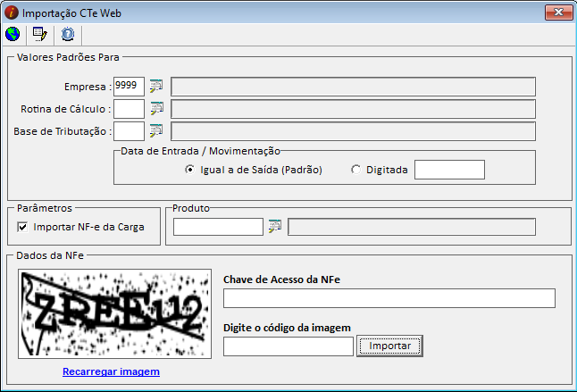This screenshot has height=392, width=577.
Task: Open the edit form toolbar icon
Action: point(39,34)
